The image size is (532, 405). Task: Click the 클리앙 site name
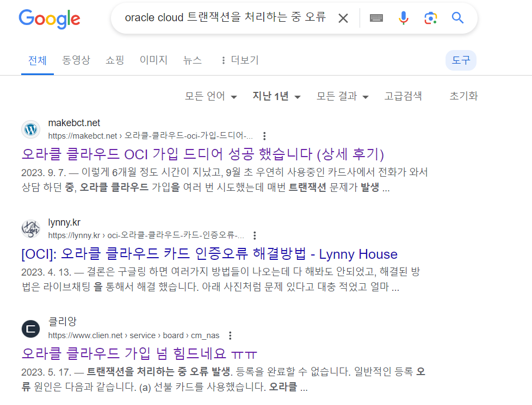[x=63, y=322]
